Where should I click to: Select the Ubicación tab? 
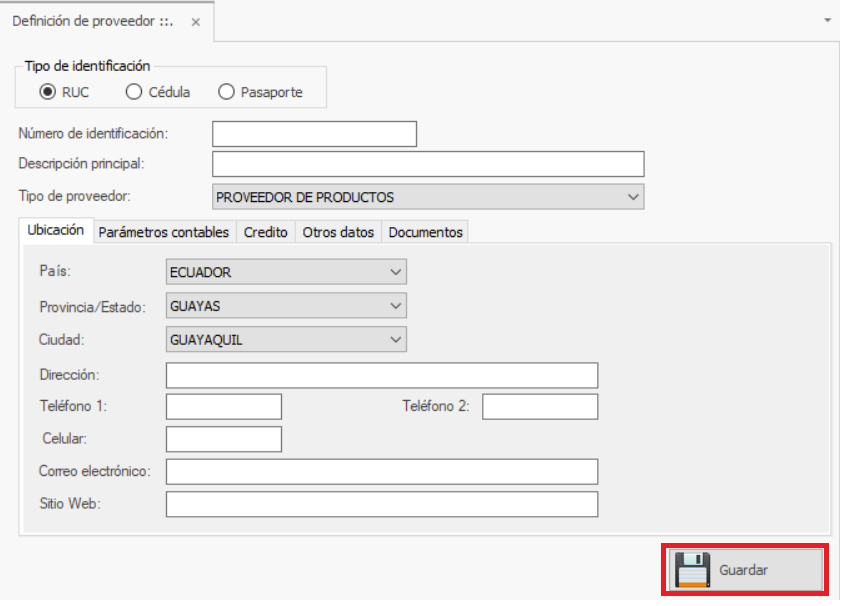pos(56,230)
